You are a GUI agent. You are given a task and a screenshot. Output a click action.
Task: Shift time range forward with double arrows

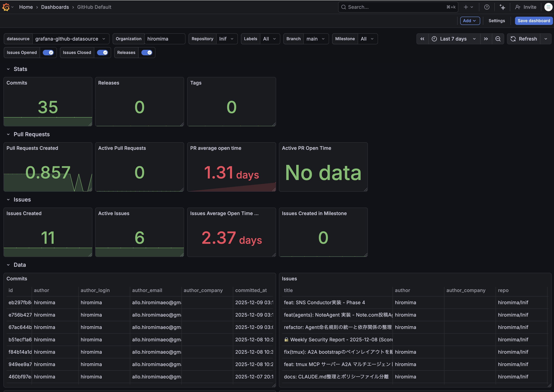coord(486,39)
